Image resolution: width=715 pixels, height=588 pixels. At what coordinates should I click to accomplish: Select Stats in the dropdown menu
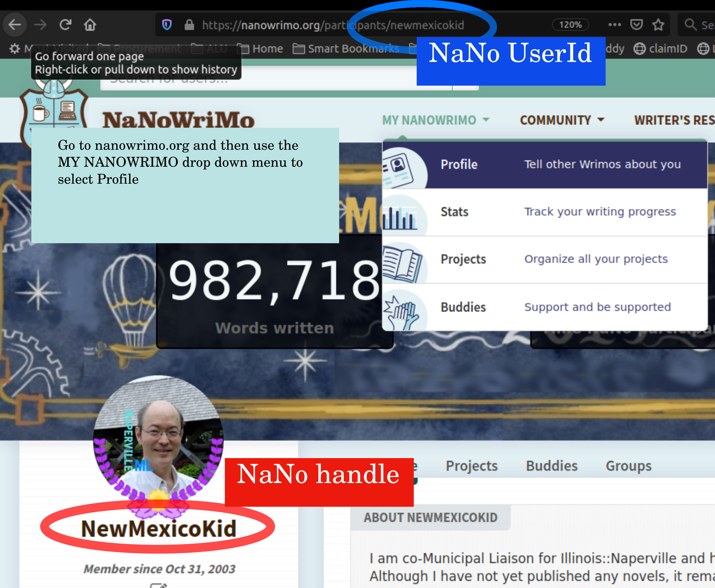(x=545, y=212)
